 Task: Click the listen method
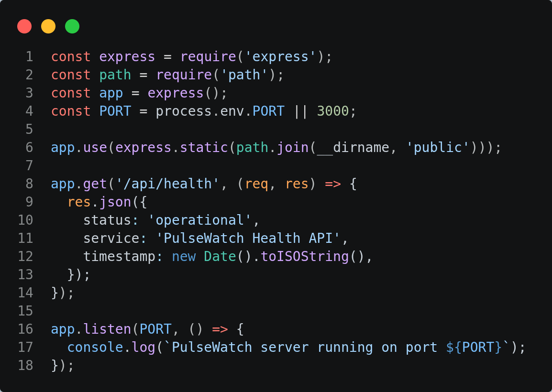coord(107,329)
